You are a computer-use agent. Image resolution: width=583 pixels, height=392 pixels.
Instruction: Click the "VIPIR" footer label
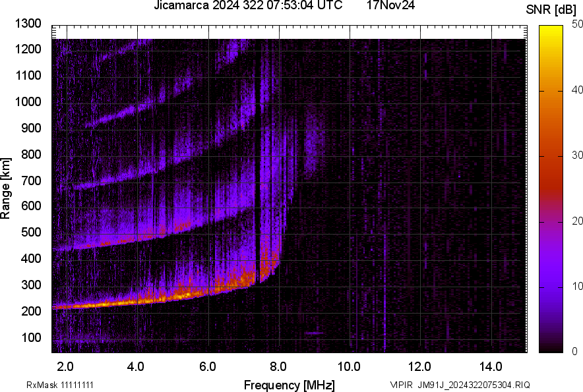pos(401,385)
